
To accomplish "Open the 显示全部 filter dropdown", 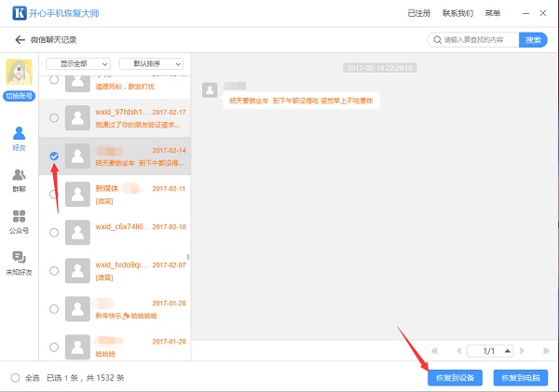I will (x=78, y=64).
